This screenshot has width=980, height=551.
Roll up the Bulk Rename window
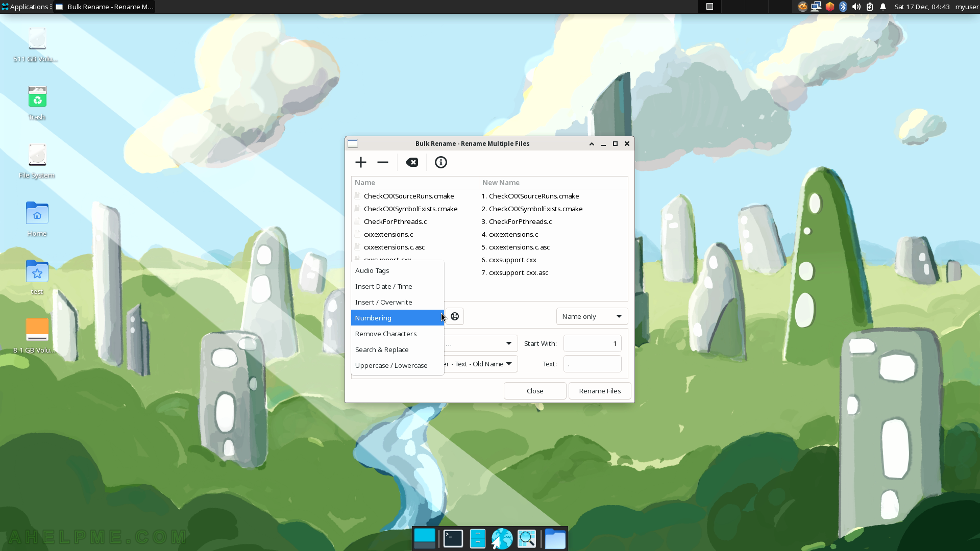coord(592,144)
